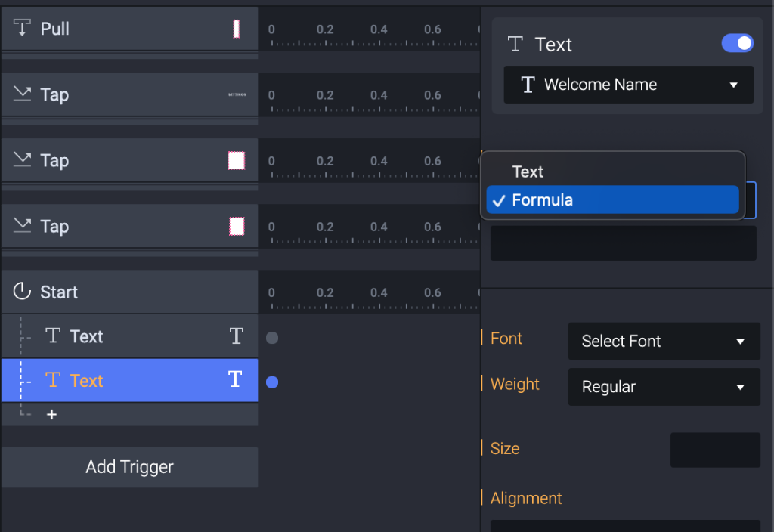Choose Text from the popup menu
This screenshot has height=532, width=774.
point(528,172)
